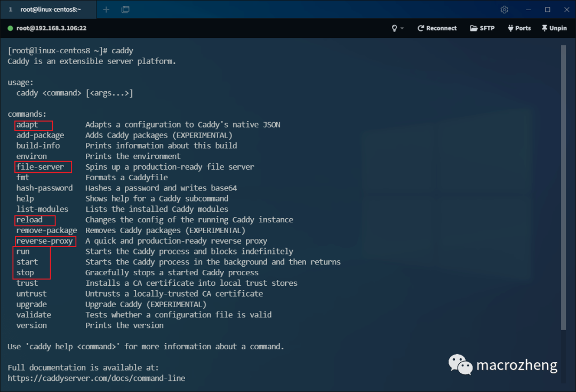The height and width of the screenshot is (392, 576).
Task: Click the Ports button
Action: pyautogui.click(x=518, y=28)
